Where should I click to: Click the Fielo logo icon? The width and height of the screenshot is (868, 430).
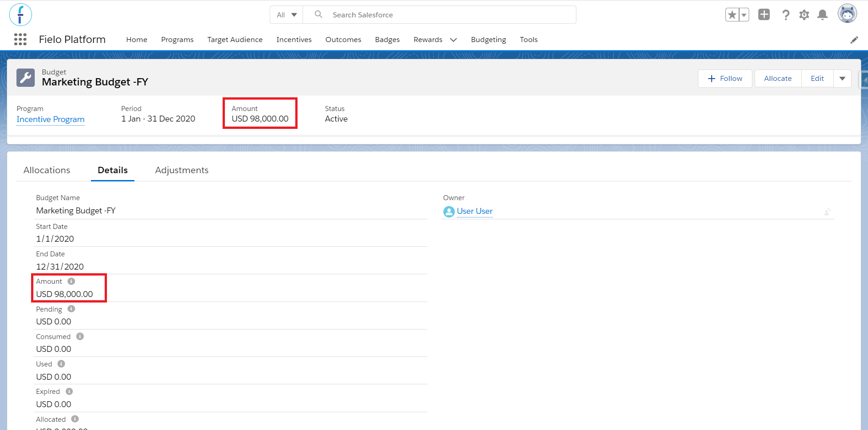click(x=21, y=15)
